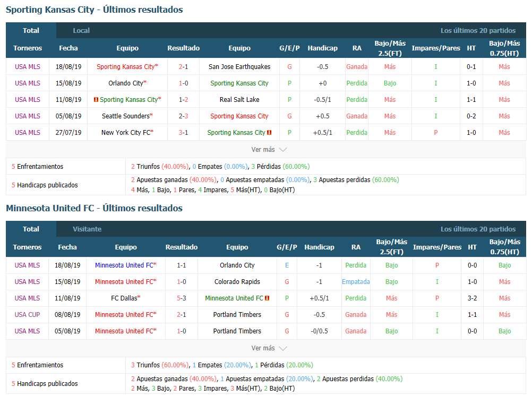
Task: Click Minnesota United FC Últimos resultados heading
Action: (x=95, y=208)
